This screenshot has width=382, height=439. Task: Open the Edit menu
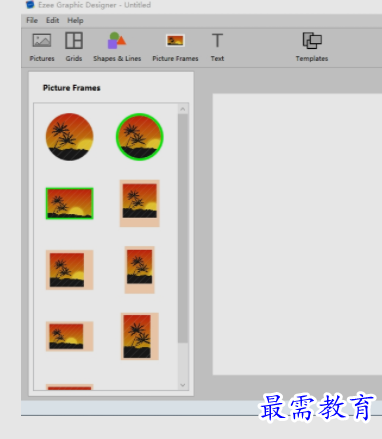pos(52,20)
